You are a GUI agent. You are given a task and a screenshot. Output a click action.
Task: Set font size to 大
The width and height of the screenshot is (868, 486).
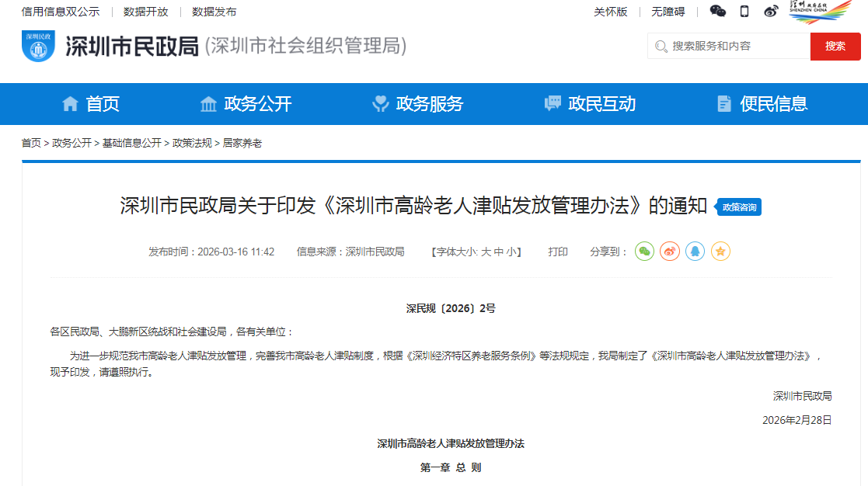tap(486, 252)
